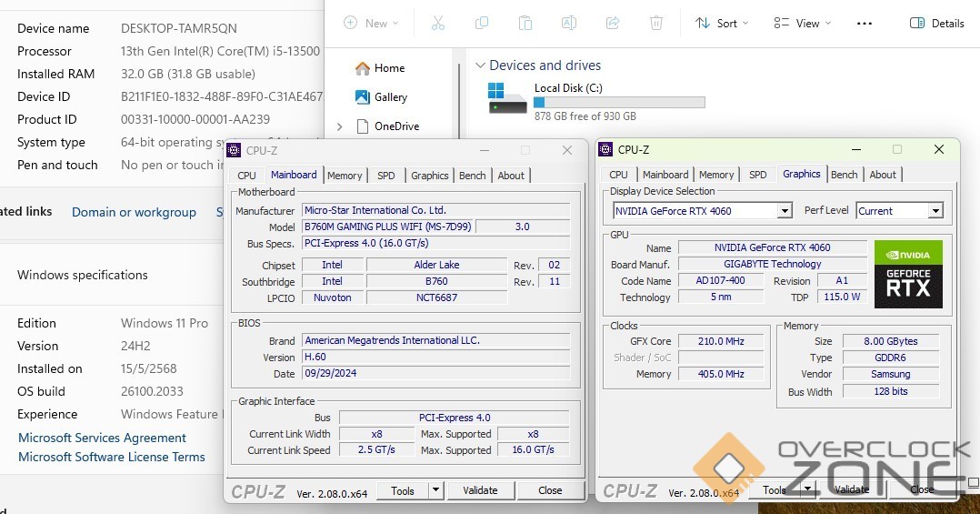The image size is (980, 514).
Task: Click the BIOS Version field H.60
Action: (x=435, y=357)
